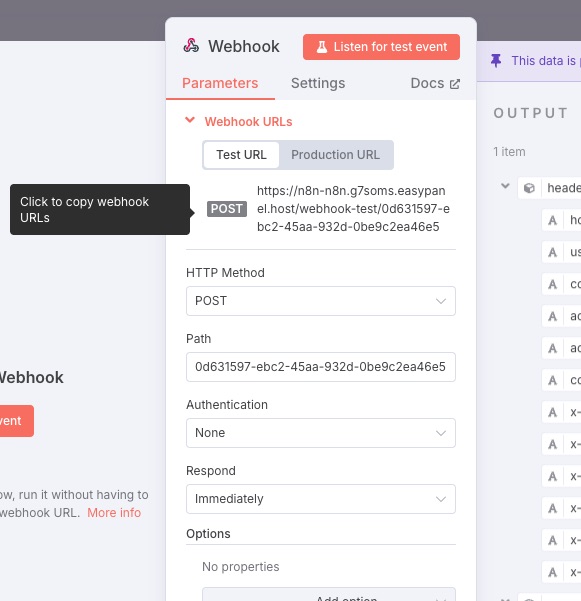The image size is (581, 601).
Task: Click into the Path input field
Action: coord(321,367)
